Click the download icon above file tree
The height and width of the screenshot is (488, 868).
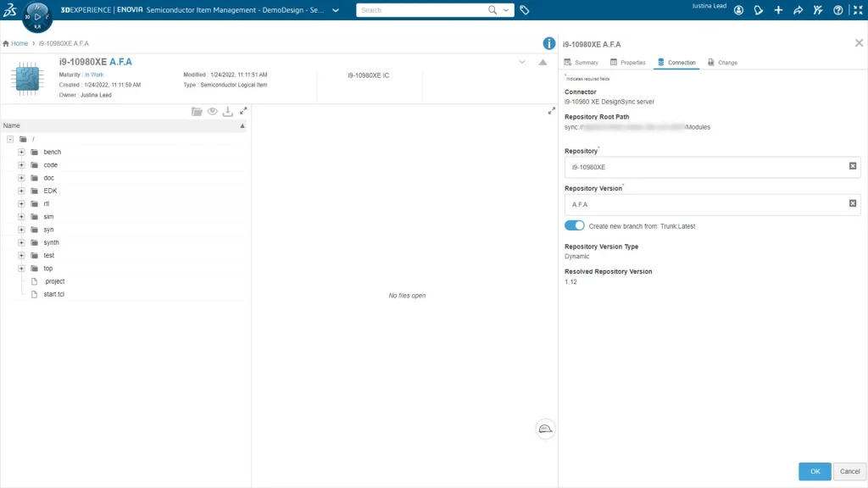[x=228, y=111]
